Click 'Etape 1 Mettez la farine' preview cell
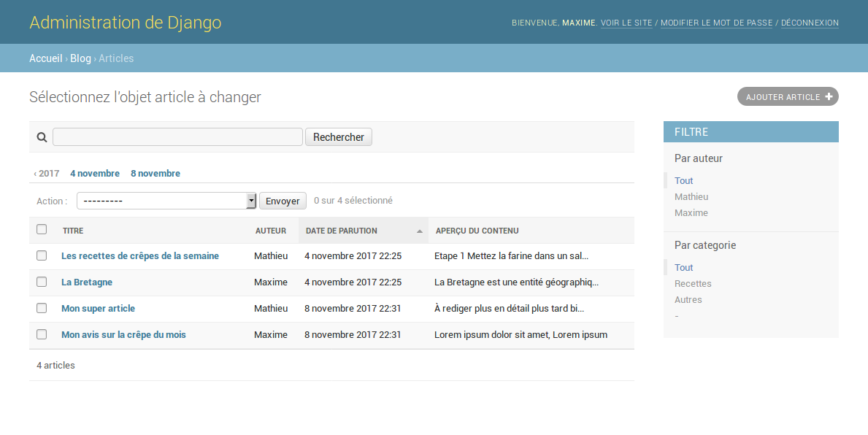The image size is (868, 435). (x=511, y=255)
